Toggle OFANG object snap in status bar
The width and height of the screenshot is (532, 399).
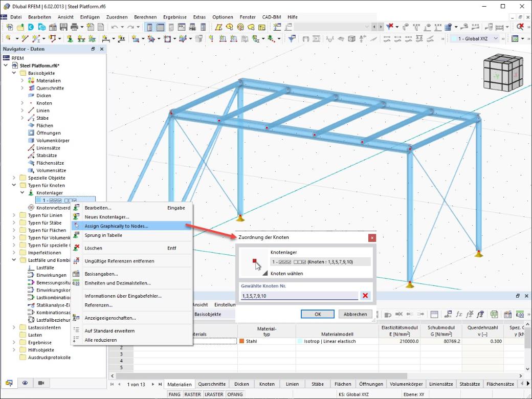coord(235,394)
